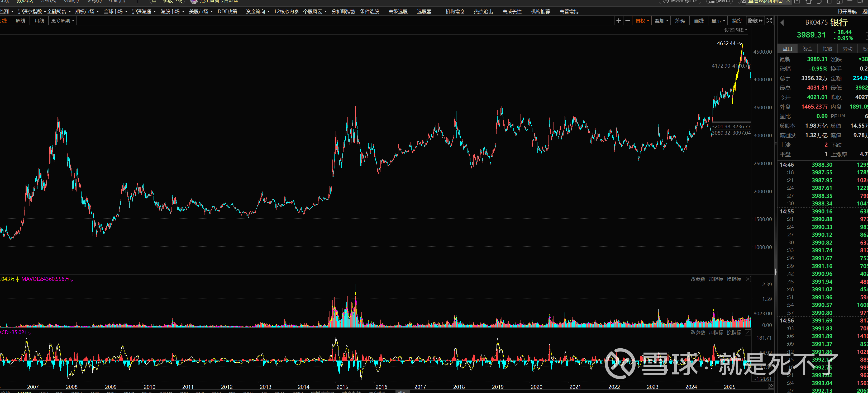Open the 资金 tab in quote panel
Screen dimensions: 868x393
807,49
